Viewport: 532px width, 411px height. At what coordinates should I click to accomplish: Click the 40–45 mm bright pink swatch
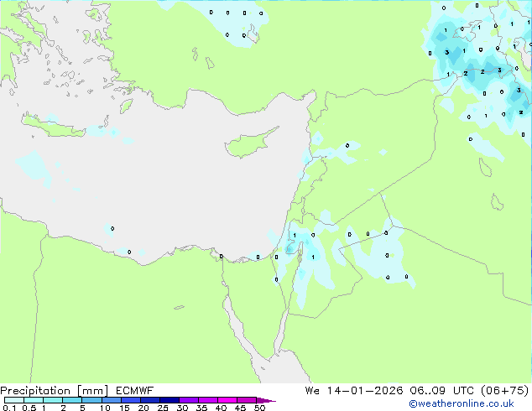pyautogui.click(x=227, y=400)
